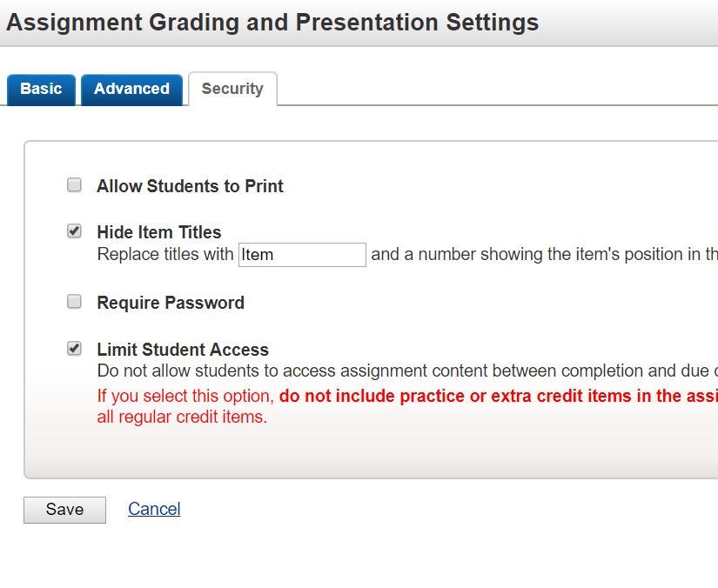718x588 pixels.
Task: Click the Cancel link
Action: pyautogui.click(x=154, y=509)
